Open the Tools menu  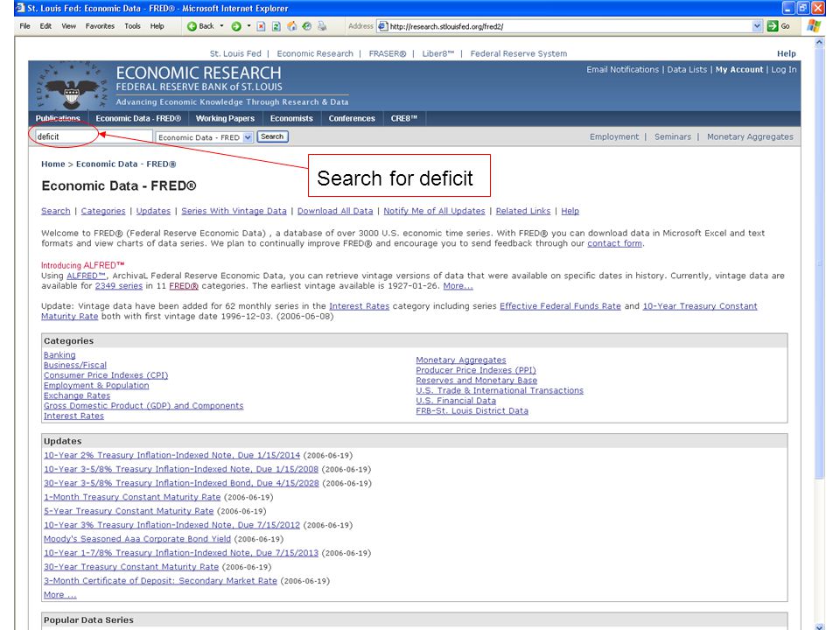click(x=132, y=26)
